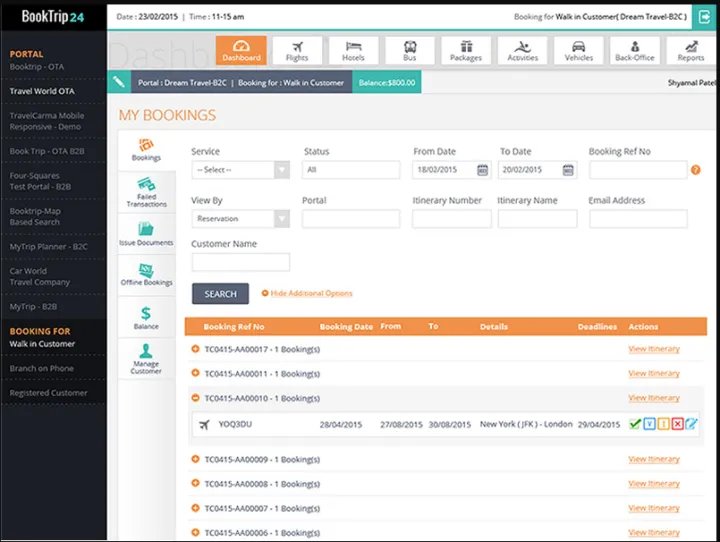720x542 pixels.
Task: Click the orange help icon beside Booking Ref No
Action: [x=695, y=170]
